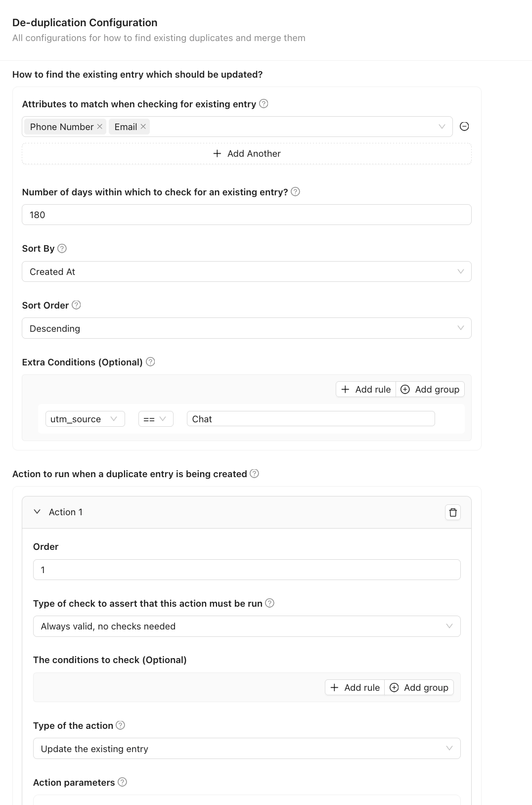
Task: Remove the Phone Number attribute tag
Action: pyautogui.click(x=99, y=127)
